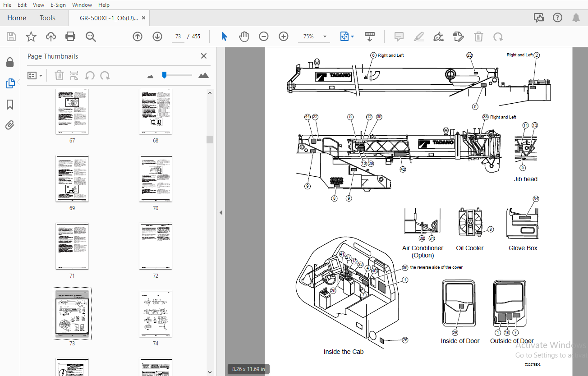
Task: Delete selected page thumbnails
Action: (x=59, y=76)
